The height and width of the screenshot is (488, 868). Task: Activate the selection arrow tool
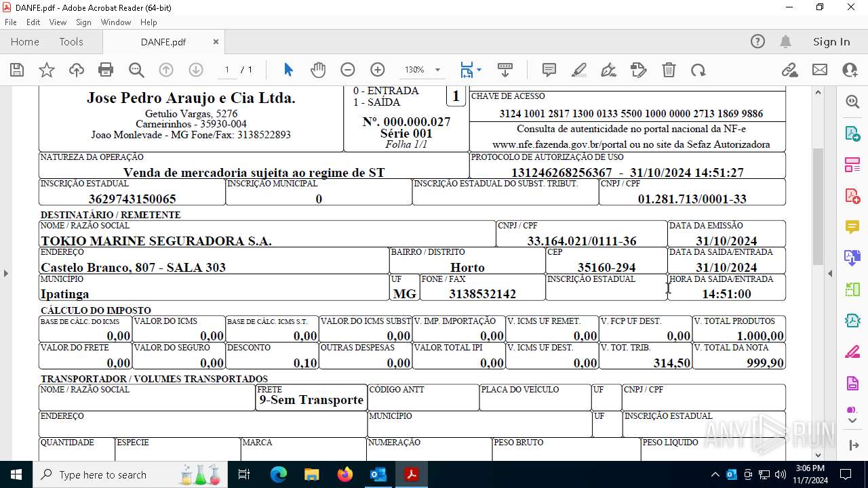(288, 70)
